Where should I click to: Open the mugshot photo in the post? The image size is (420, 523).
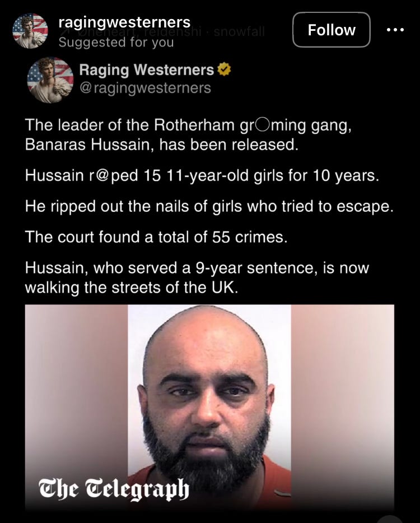tap(209, 407)
